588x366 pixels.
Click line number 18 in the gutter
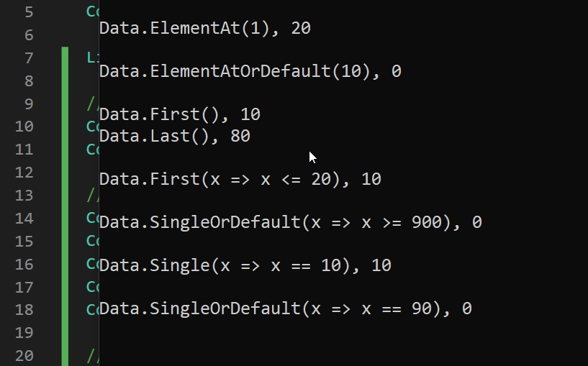click(24, 310)
